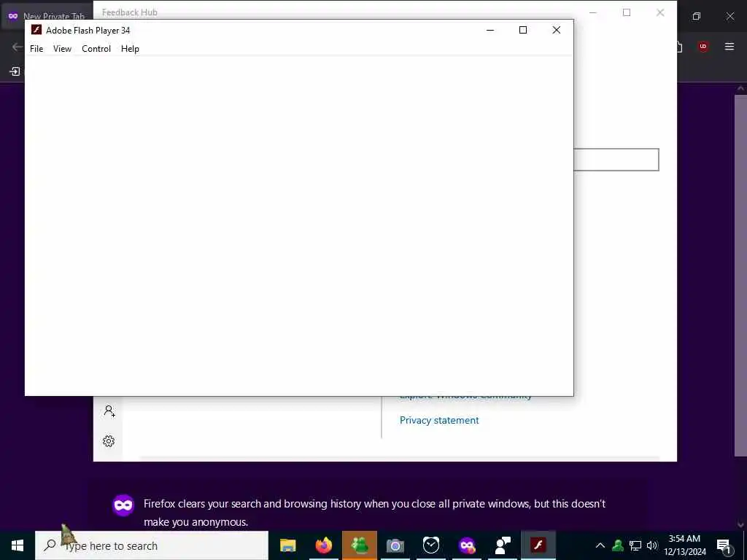Maximize the Feedback Hub window
747x560 pixels.
[x=627, y=12]
